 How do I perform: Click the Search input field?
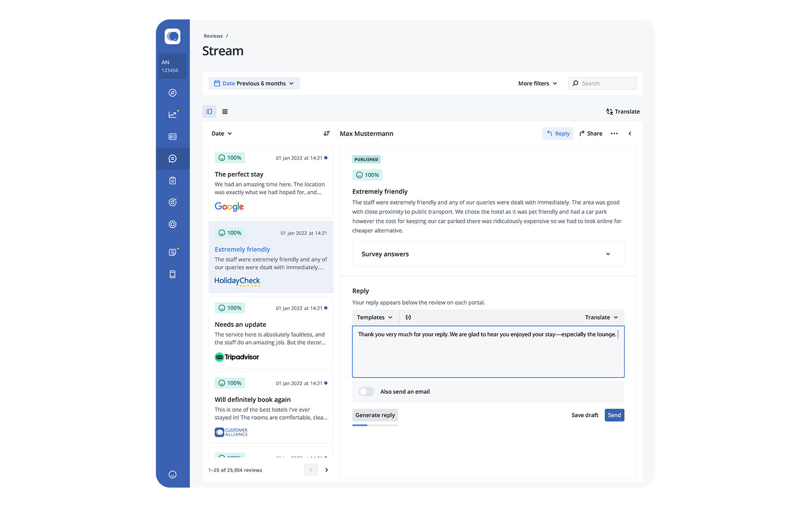tap(603, 84)
